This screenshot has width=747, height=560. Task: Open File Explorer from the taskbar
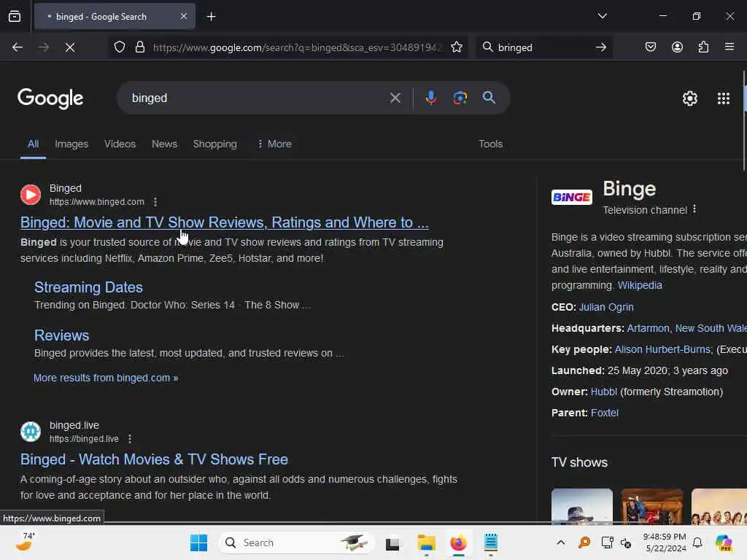[426, 542]
